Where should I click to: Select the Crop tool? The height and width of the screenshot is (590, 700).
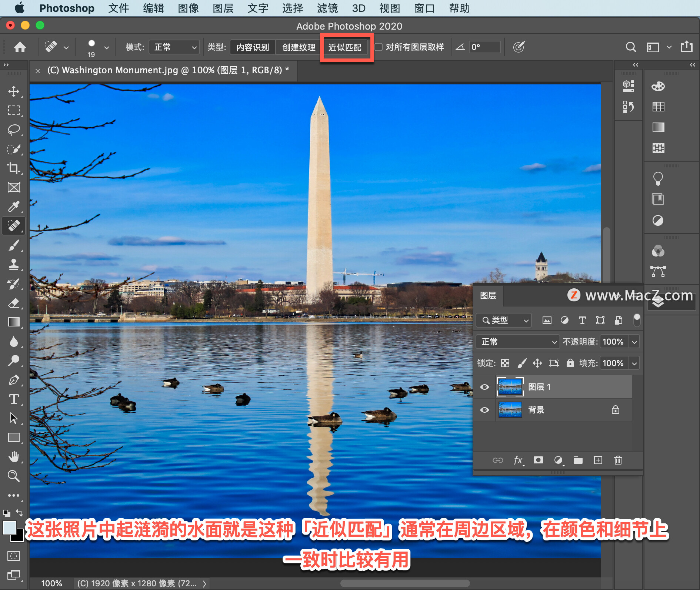pyautogui.click(x=14, y=168)
